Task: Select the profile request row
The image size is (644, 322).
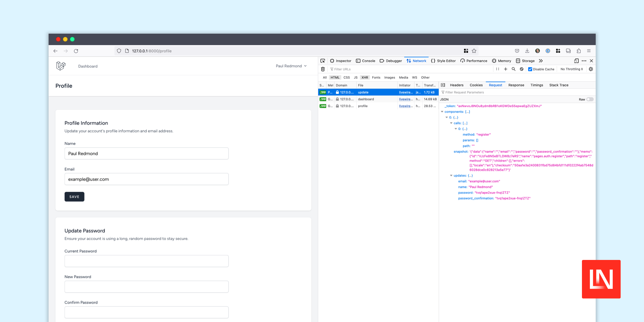Action: (x=378, y=106)
